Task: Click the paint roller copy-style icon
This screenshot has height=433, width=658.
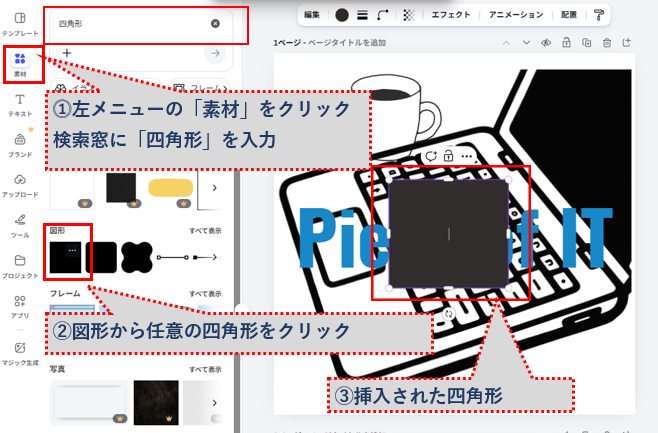Action: click(599, 15)
